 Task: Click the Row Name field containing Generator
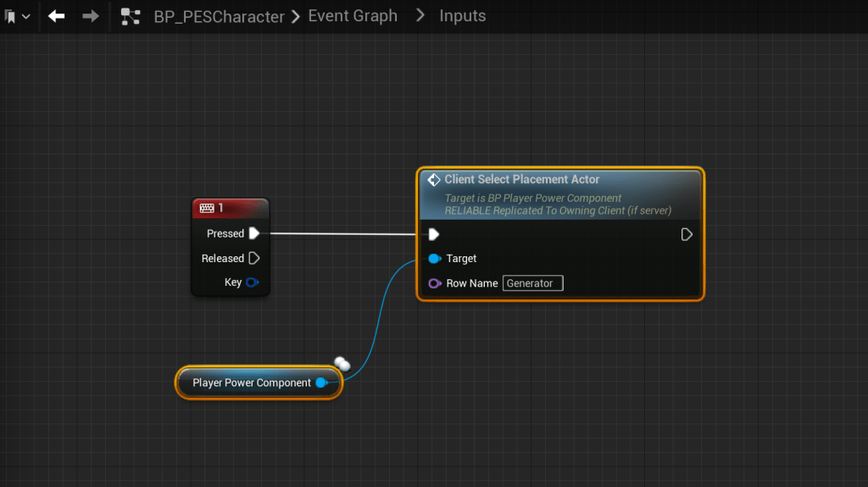point(532,283)
